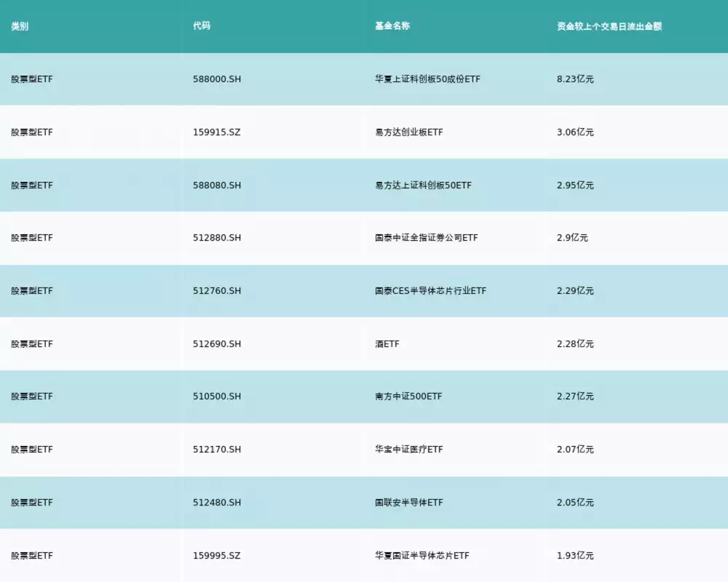
Task: Pick the outflow amount "2.9亿元"
Action: pyautogui.click(x=572, y=238)
